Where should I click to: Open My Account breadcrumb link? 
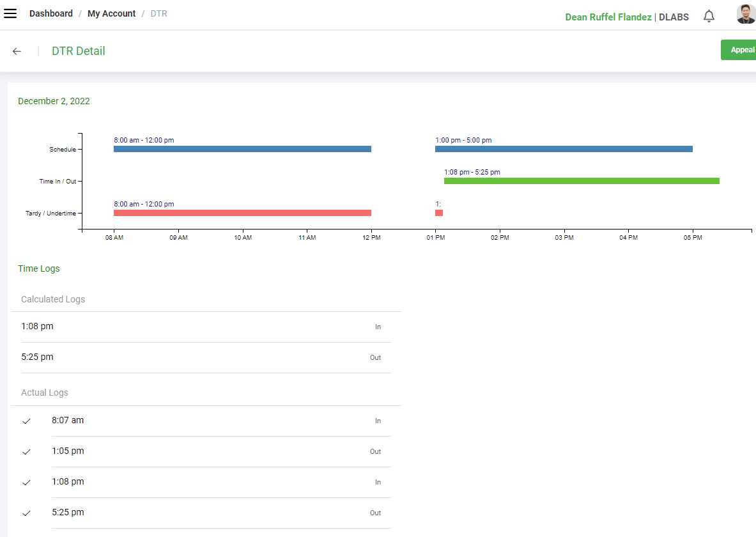(111, 13)
